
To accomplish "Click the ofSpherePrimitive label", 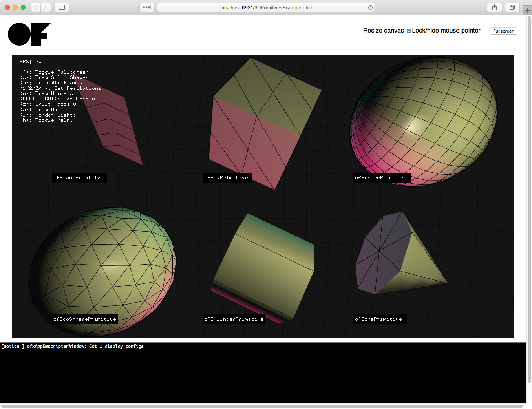I will [382, 178].
